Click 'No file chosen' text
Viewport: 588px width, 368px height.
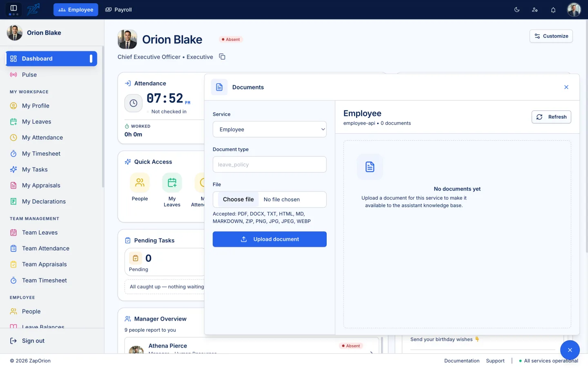pyautogui.click(x=282, y=200)
